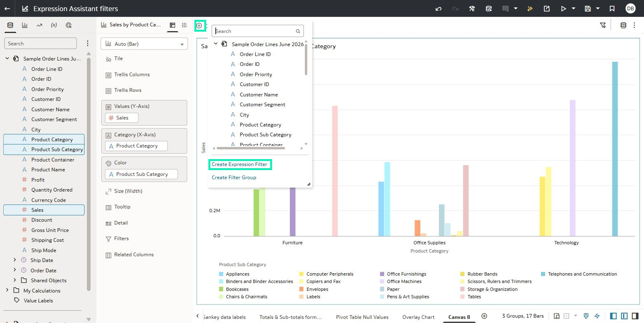Click the undo arrow in top toolbar
The image size is (644, 323).
(439, 9)
